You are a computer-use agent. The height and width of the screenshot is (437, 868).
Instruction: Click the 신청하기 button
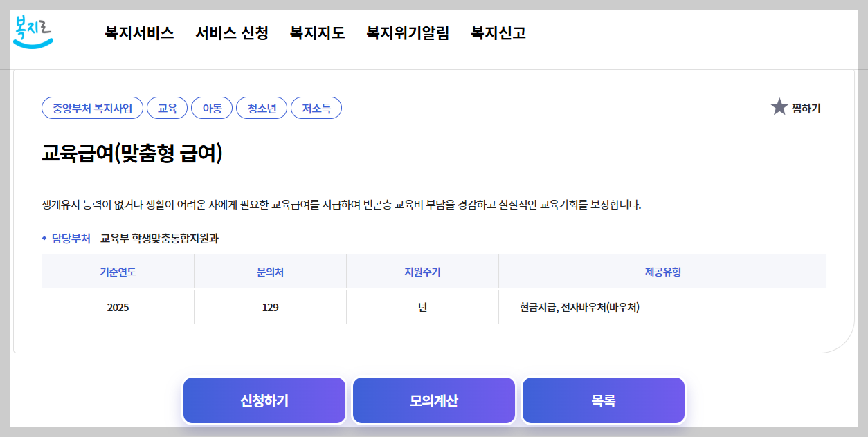[264, 400]
